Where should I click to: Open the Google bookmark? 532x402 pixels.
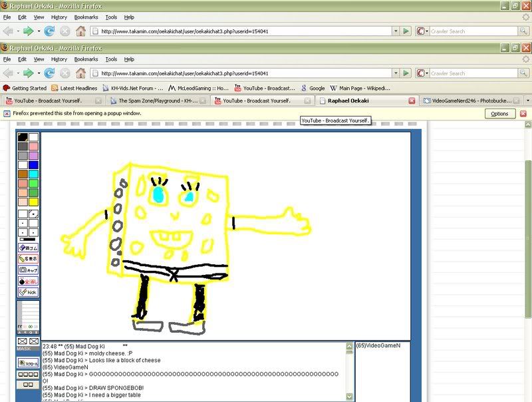(x=313, y=88)
